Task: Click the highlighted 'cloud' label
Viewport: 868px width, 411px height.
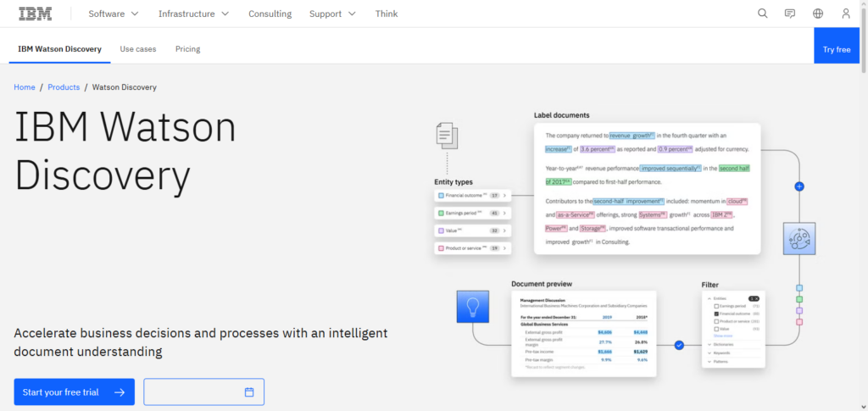Action: click(737, 202)
